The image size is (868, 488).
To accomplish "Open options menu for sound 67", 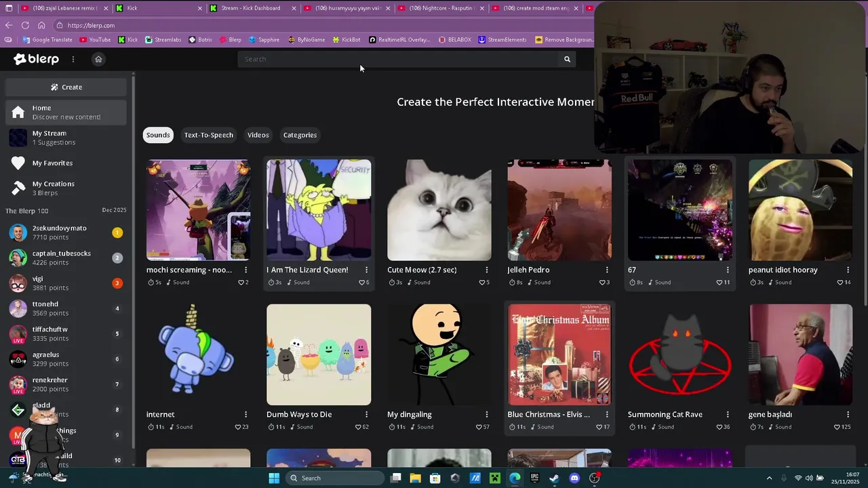I will (x=728, y=270).
